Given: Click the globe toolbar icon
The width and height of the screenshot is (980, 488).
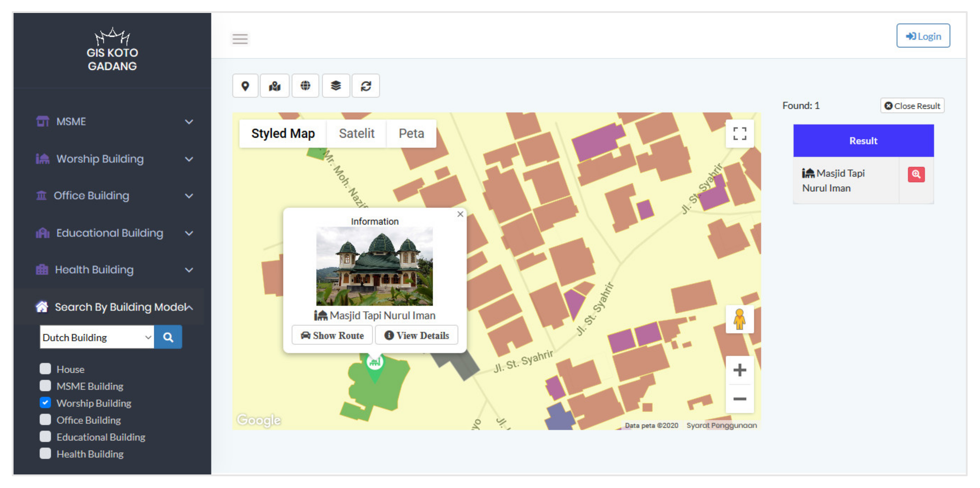Looking at the screenshot, I should 305,86.
